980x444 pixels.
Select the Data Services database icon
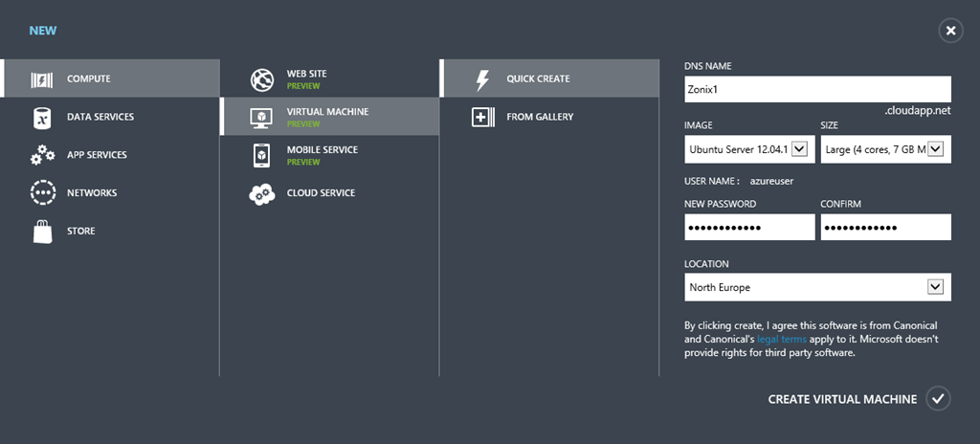42,117
